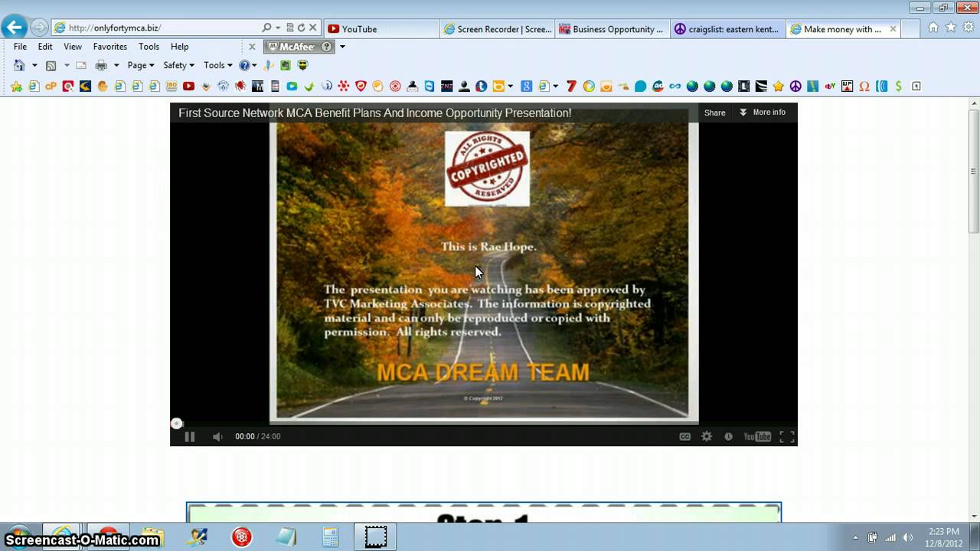980x551 pixels.
Task: Toggle compatibility view icon in address bar
Action: click(x=289, y=28)
